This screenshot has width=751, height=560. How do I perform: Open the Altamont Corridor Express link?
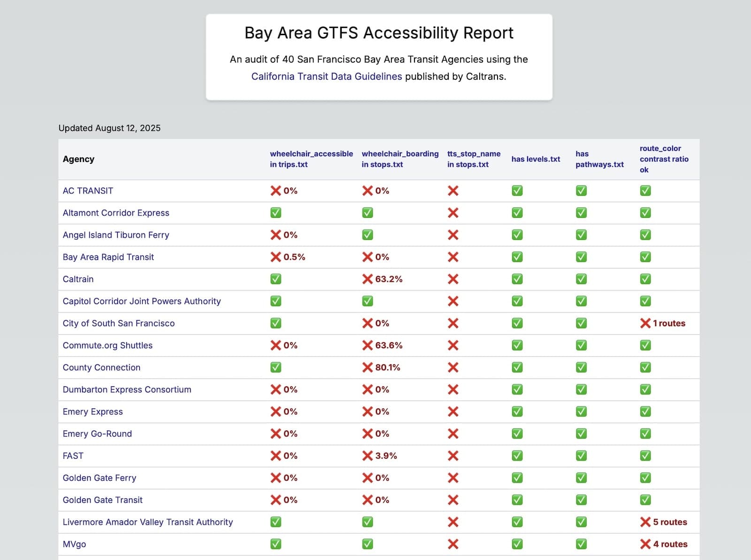[116, 213]
